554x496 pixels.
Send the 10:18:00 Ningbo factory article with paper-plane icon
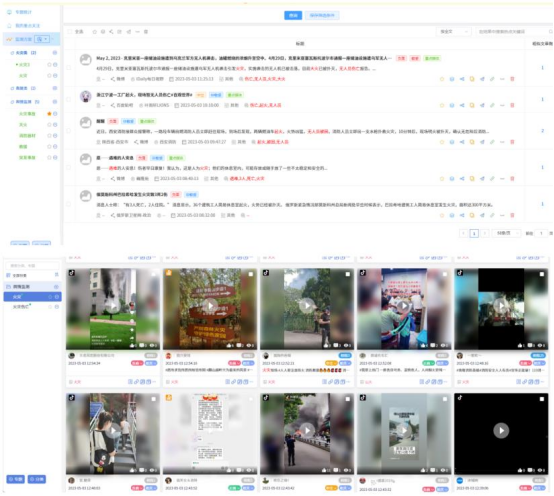tap(482, 105)
